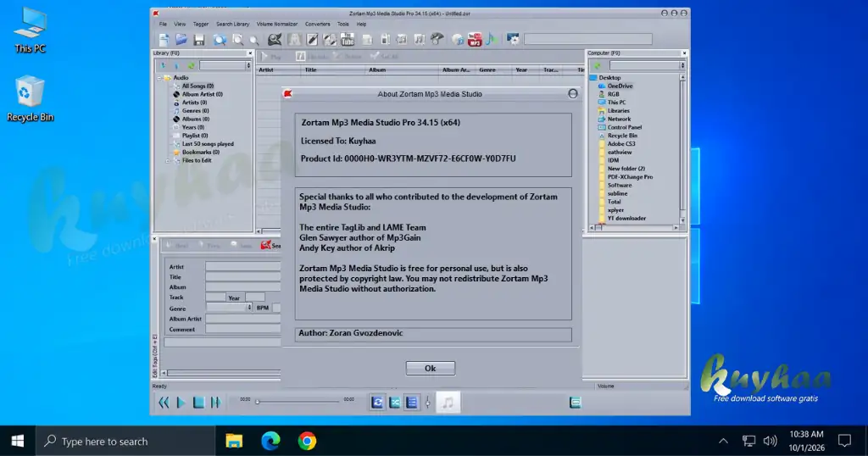
Task: Click the main toolbar search input field
Action: tap(588, 39)
